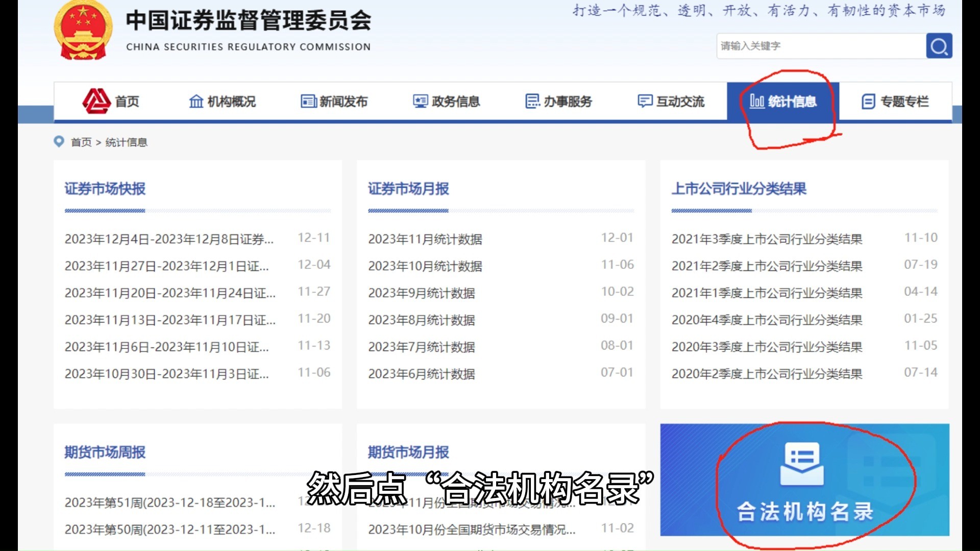
Task: Open report 2023年11月13日-2023年11月17日证...
Action: coord(170,320)
